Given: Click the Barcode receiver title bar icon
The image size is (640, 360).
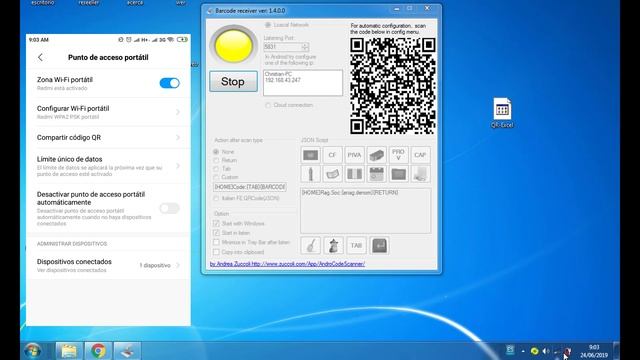Looking at the screenshot, I should [x=210, y=11].
